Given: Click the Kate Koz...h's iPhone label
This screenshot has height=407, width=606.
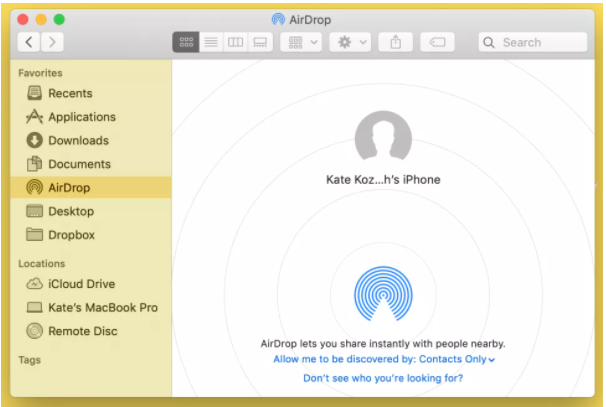Looking at the screenshot, I should (383, 180).
